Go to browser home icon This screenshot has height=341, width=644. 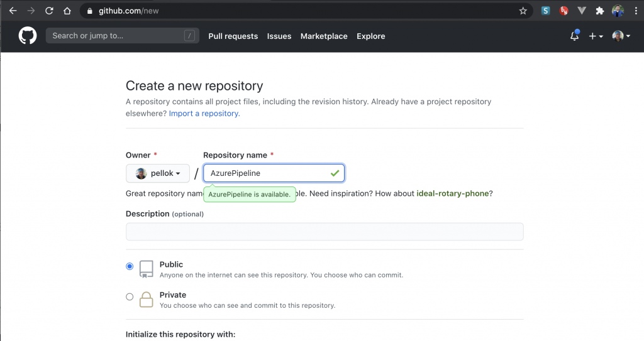[67, 11]
